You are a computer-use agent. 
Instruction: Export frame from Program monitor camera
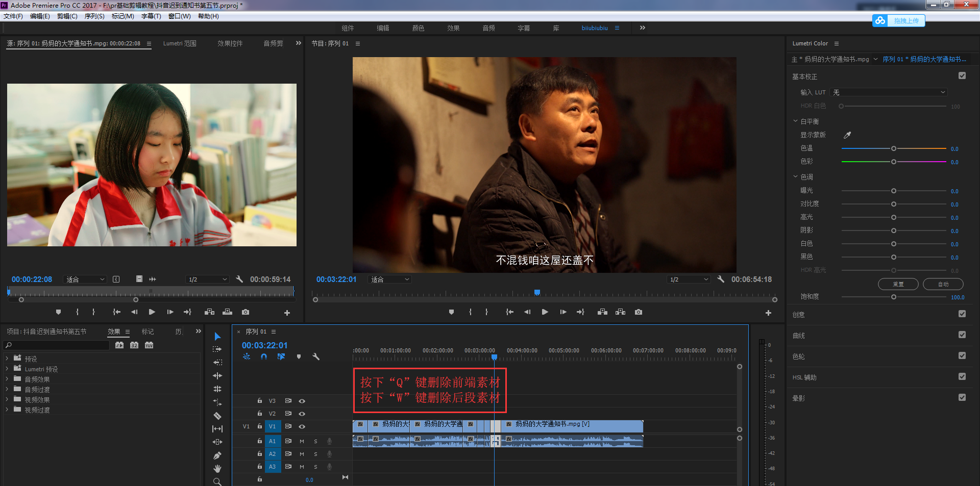click(x=639, y=312)
